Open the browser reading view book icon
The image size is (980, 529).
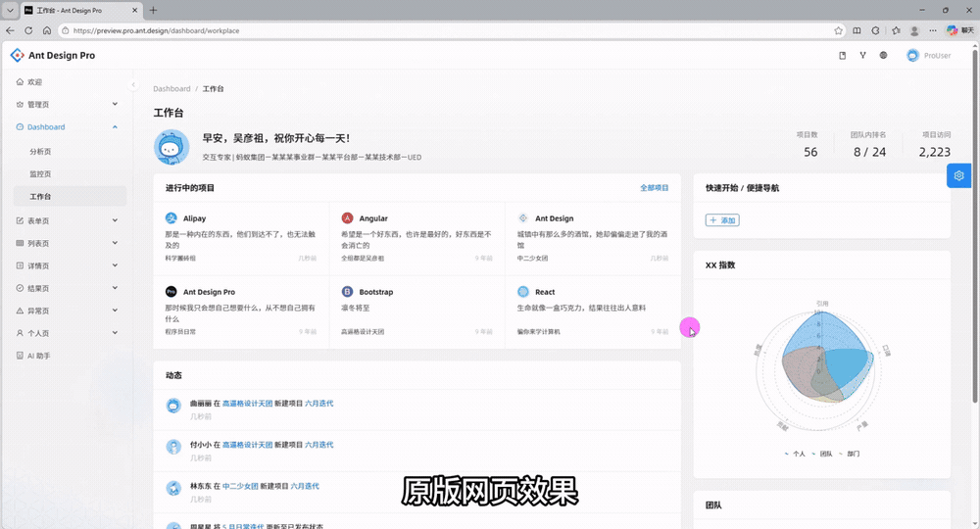pos(857,30)
